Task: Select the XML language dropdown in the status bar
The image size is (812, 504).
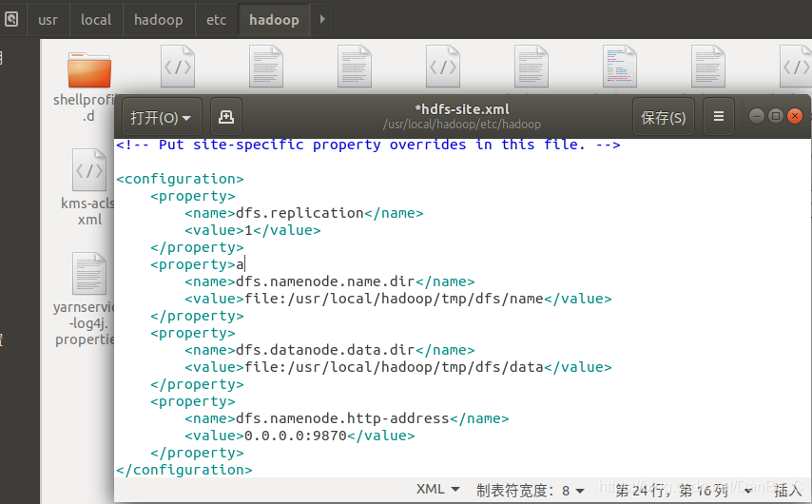Action: coord(437,489)
